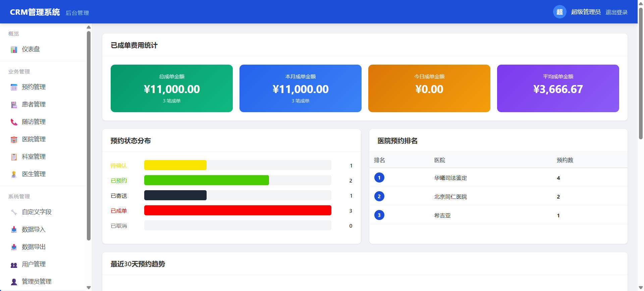Go to 用户管理 in the sidebar
Viewport: 644px width, 291px height.
point(34,264)
